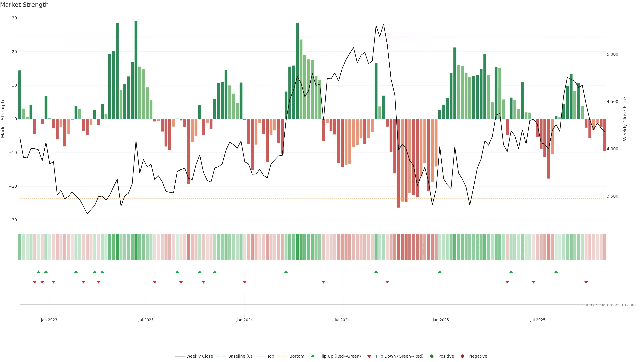Click the last red flip-down marker on the right

[x=586, y=282]
